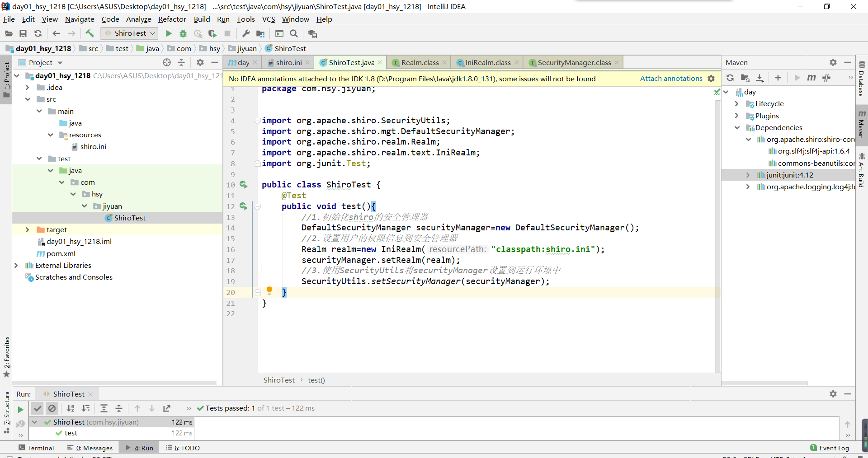Collapse ShiroTest node in test results

coord(35,422)
